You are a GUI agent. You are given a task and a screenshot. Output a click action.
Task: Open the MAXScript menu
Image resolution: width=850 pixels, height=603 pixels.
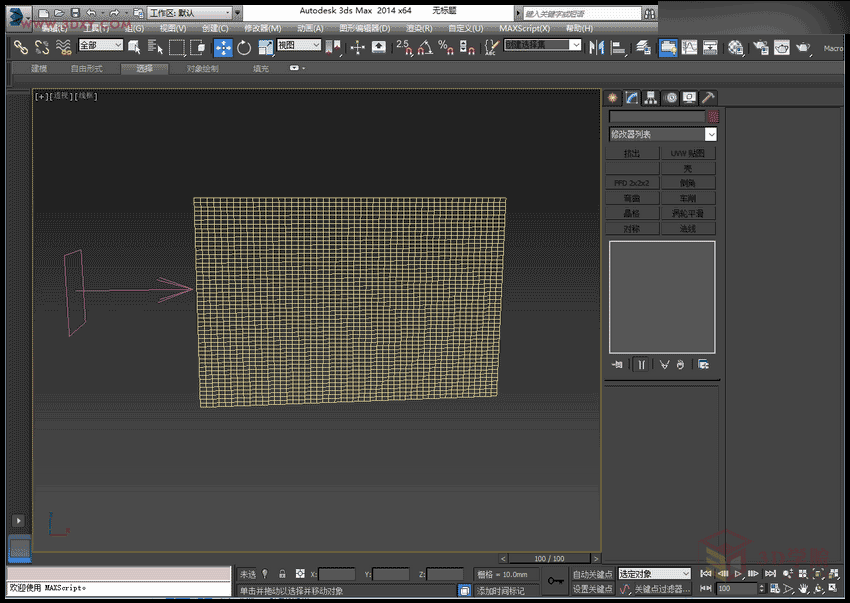tap(525, 29)
